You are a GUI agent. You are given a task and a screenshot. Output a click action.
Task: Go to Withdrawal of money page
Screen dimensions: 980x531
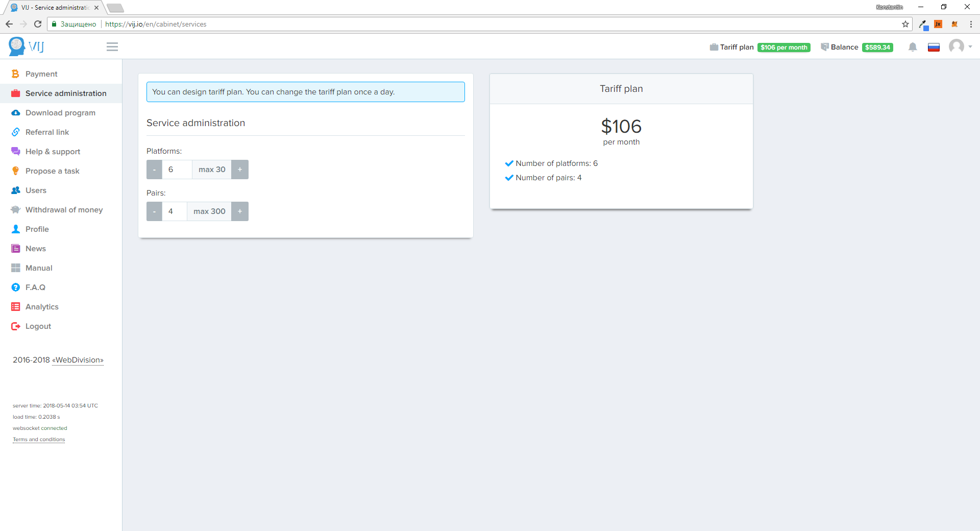coord(64,210)
